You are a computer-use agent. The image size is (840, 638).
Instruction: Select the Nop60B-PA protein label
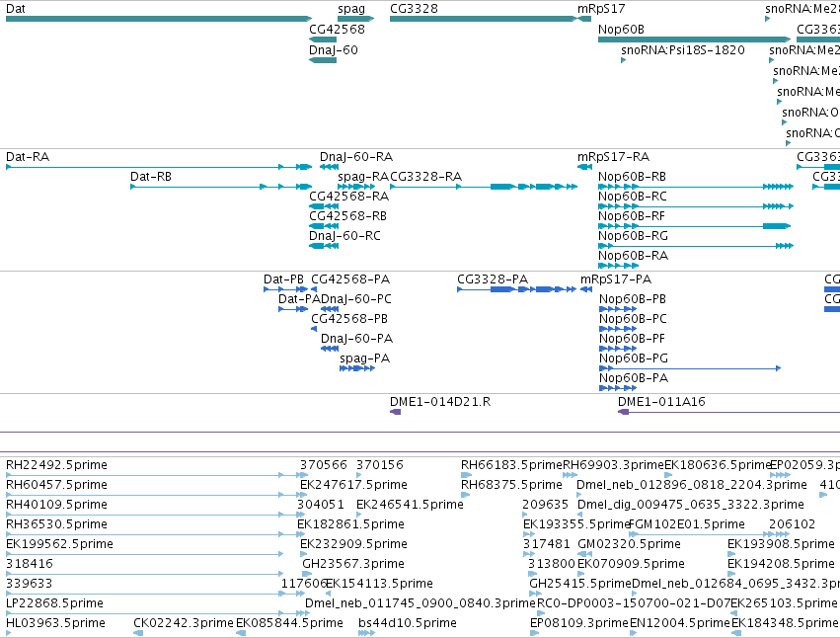tap(634, 378)
